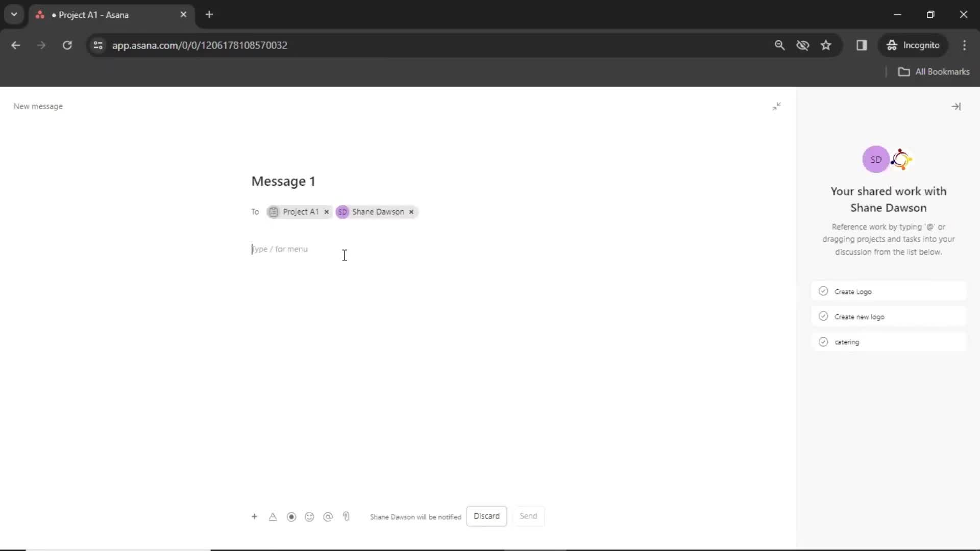Image resolution: width=980 pixels, height=551 pixels.
Task: Click the attachment/paperclip icon
Action: [x=347, y=517]
